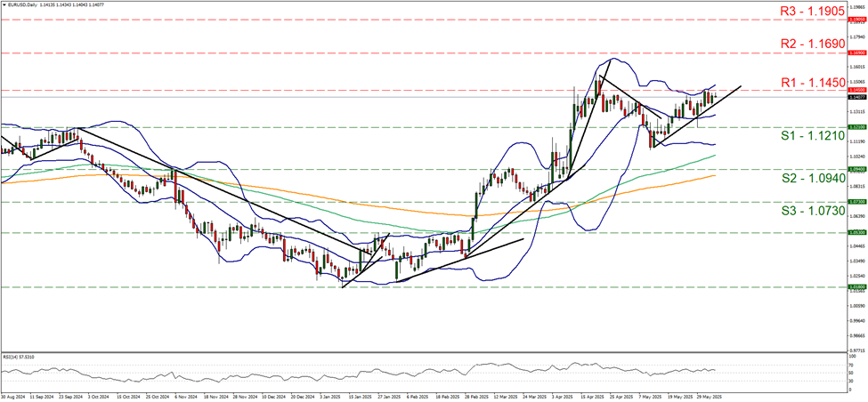Expand the EURUSD,Daily chart title arrow

[4, 4]
